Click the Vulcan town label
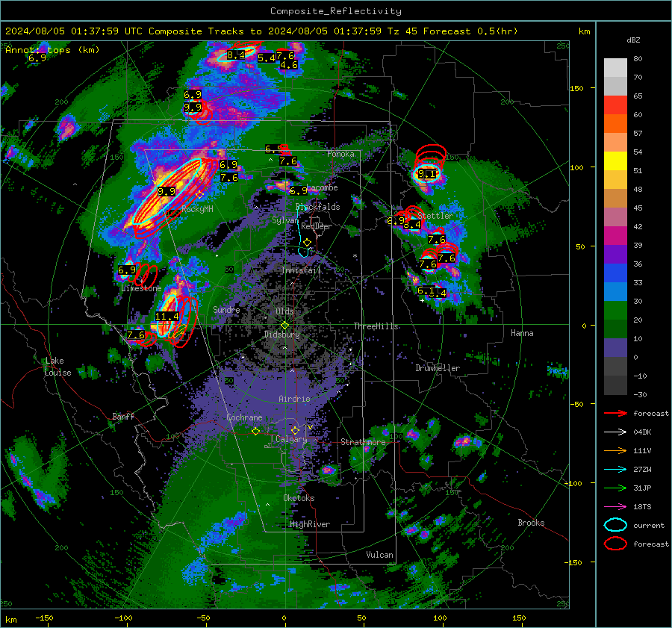Screen dimensions: 672x628 (x=379, y=555)
